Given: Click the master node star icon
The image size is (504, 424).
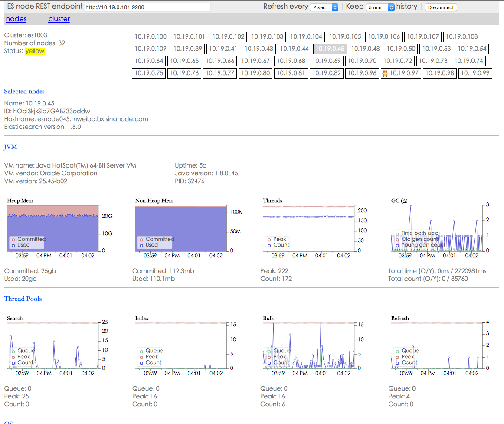Looking at the screenshot, I should point(385,73).
